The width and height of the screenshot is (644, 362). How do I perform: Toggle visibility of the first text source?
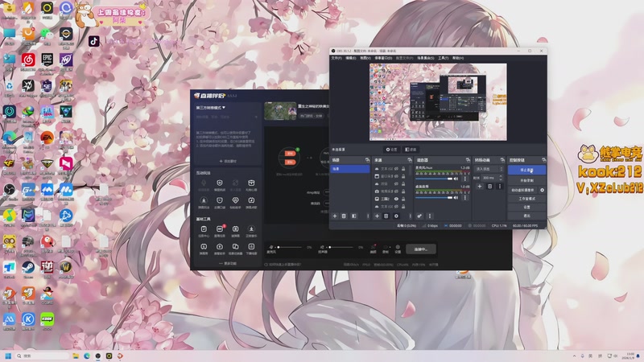[396, 169]
